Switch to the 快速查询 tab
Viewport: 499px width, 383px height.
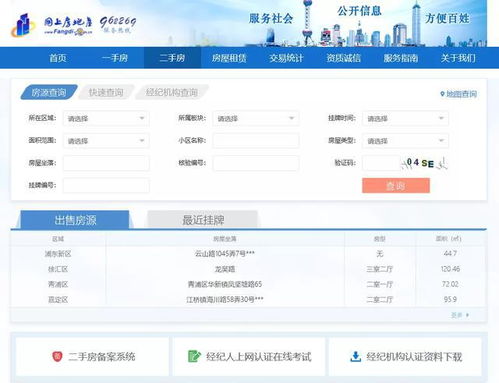point(106,92)
